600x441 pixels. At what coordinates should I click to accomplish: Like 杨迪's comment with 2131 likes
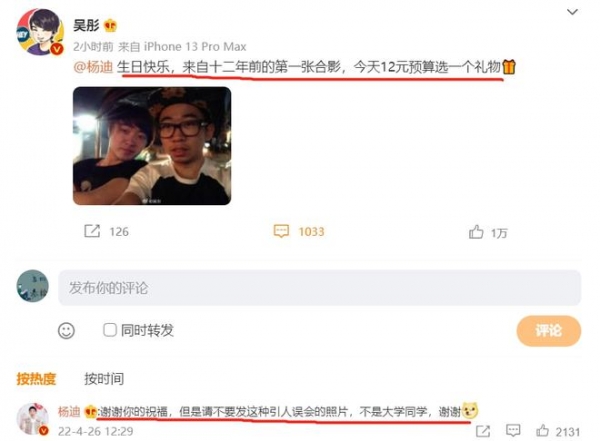coord(542,431)
